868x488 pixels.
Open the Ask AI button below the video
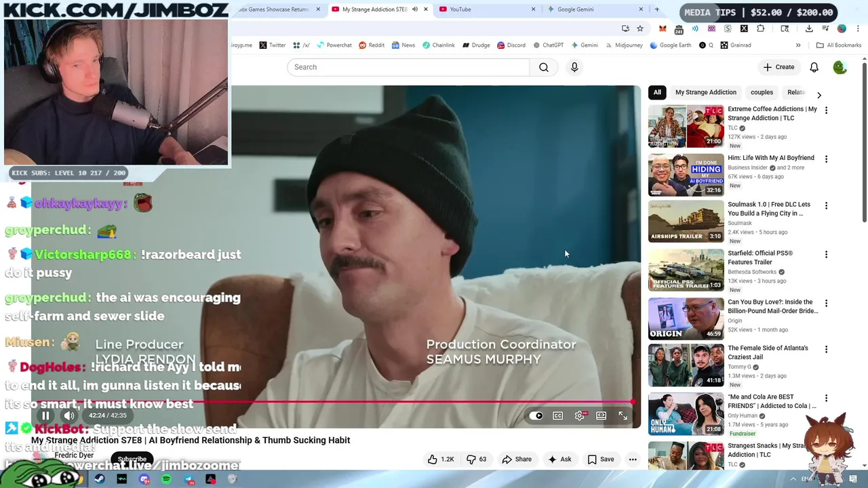tap(559, 460)
